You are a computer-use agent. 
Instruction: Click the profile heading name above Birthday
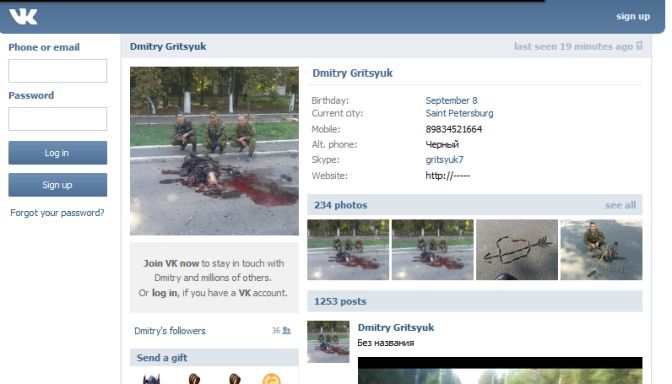(352, 73)
